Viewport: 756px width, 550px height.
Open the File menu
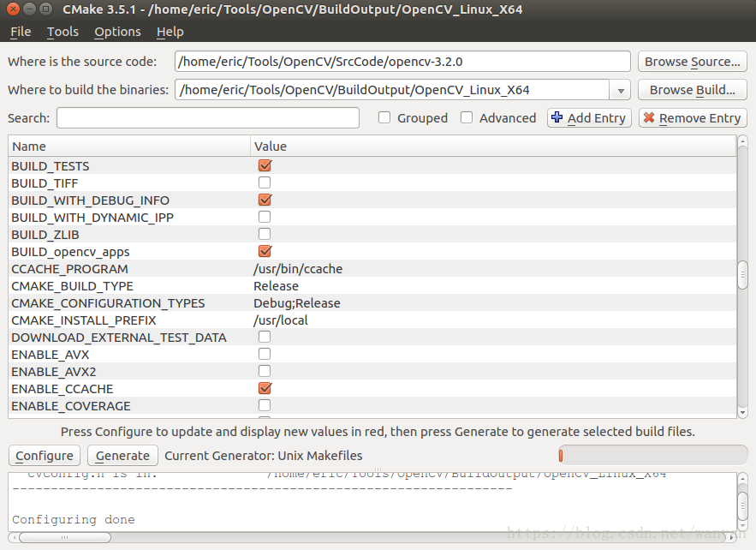[21, 32]
